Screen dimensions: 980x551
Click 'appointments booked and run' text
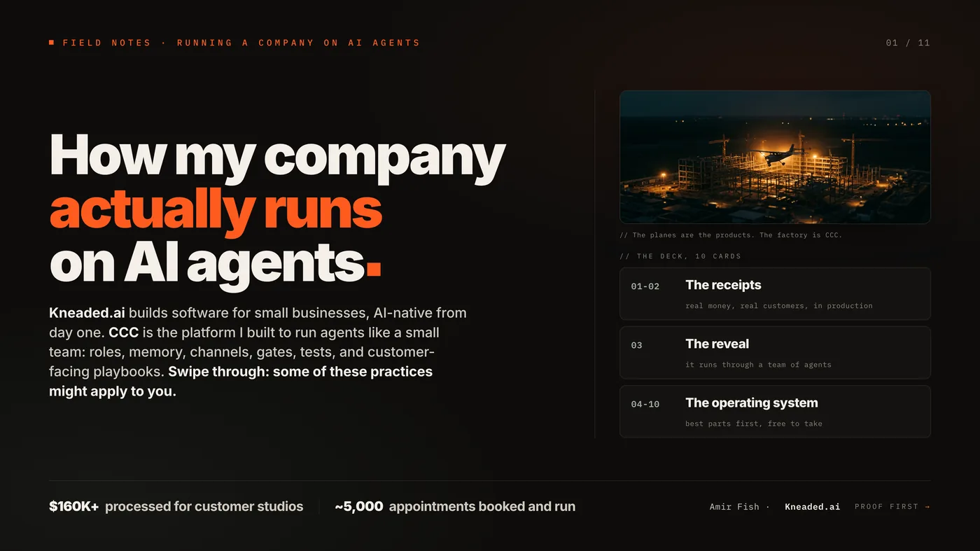tap(482, 506)
